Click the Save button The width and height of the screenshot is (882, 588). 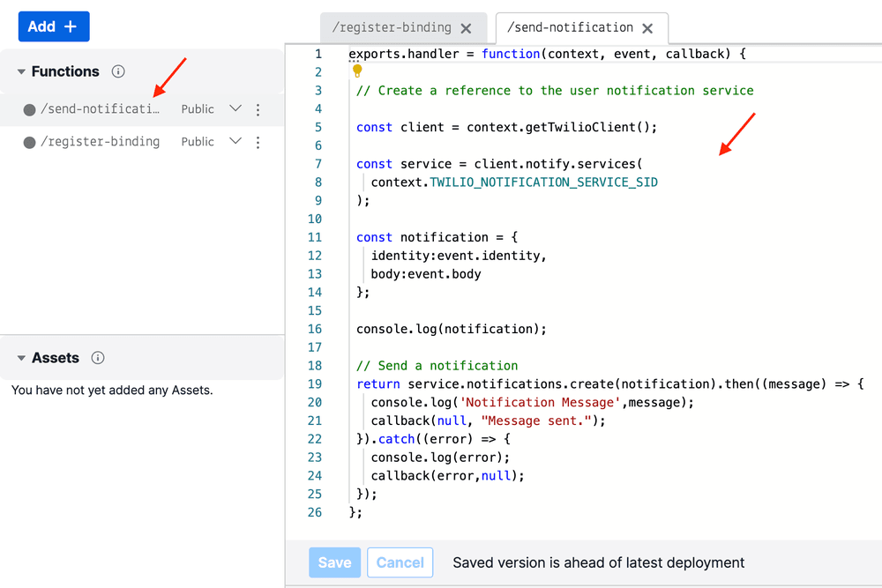[334, 562]
